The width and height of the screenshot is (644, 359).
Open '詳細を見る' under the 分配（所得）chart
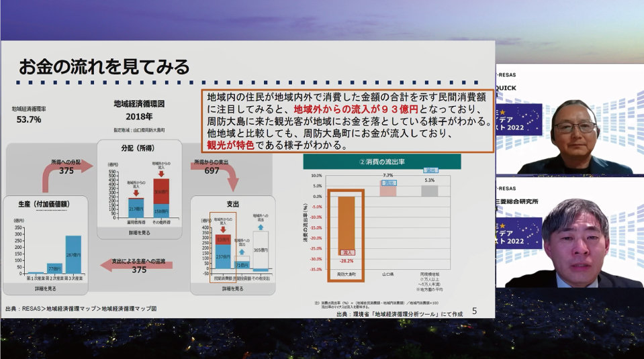pyautogui.click(x=139, y=233)
